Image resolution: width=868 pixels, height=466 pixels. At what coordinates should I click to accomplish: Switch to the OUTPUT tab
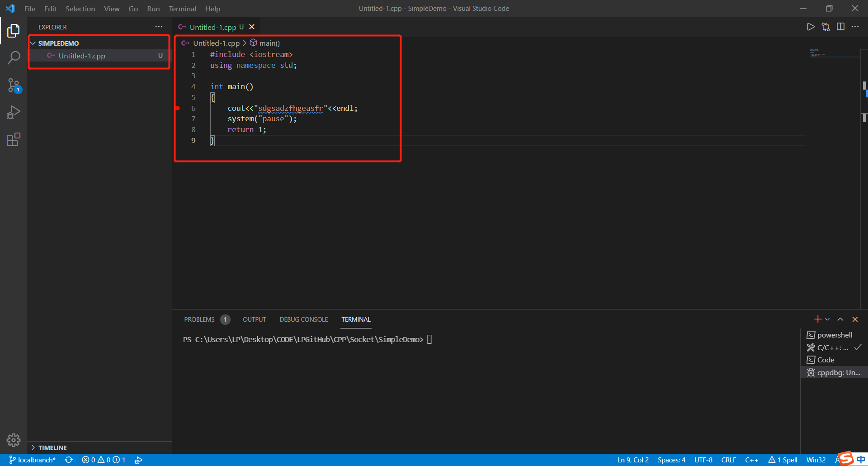255,319
